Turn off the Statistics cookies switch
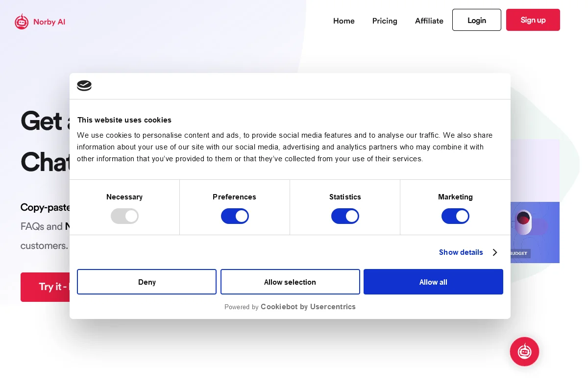Screen dimensions: 588x392 click(345, 216)
